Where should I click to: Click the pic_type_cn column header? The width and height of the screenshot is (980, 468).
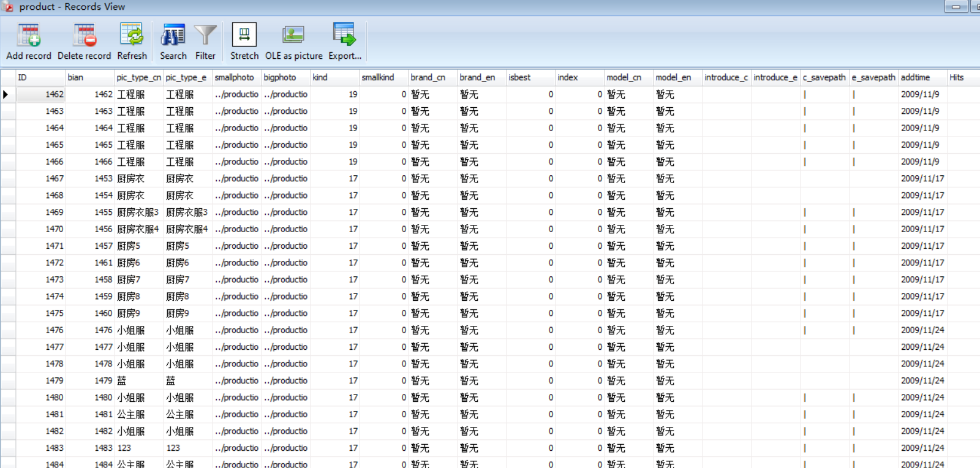point(139,77)
